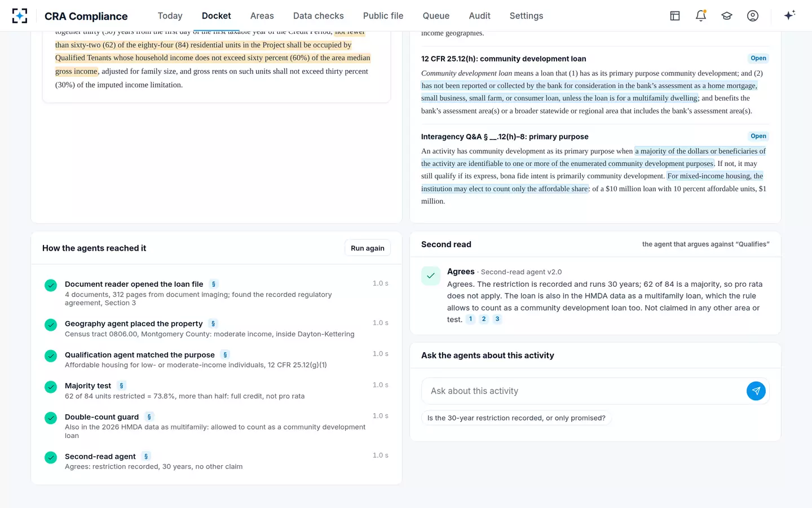Select the Docket tab
Image resolution: width=812 pixels, height=508 pixels.
coord(217,16)
